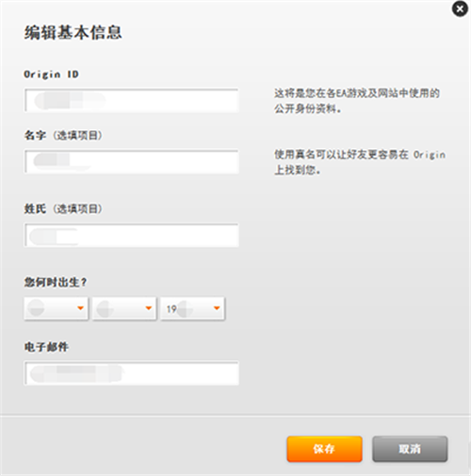Cancel editing with the gray 取消 button
The width and height of the screenshot is (471, 476).
point(410,449)
